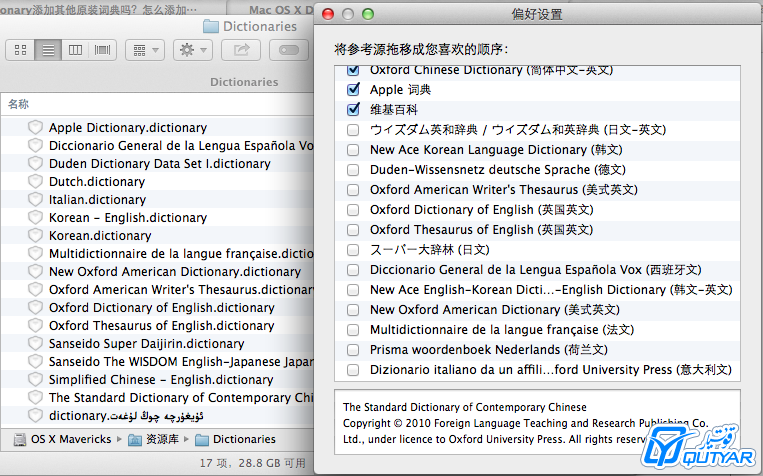Switch Finder to list view
The height and width of the screenshot is (476, 763).
(48, 50)
